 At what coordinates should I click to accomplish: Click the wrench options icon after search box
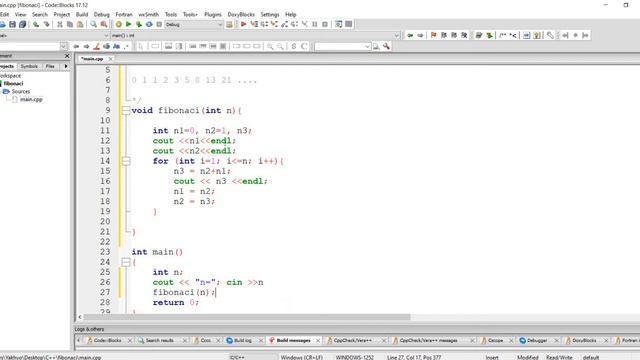coord(386,47)
